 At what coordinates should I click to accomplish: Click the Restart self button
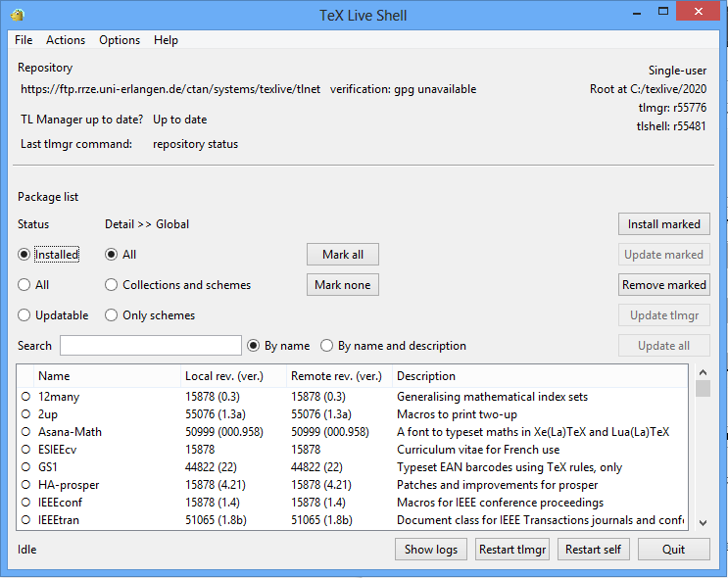pyautogui.click(x=593, y=550)
